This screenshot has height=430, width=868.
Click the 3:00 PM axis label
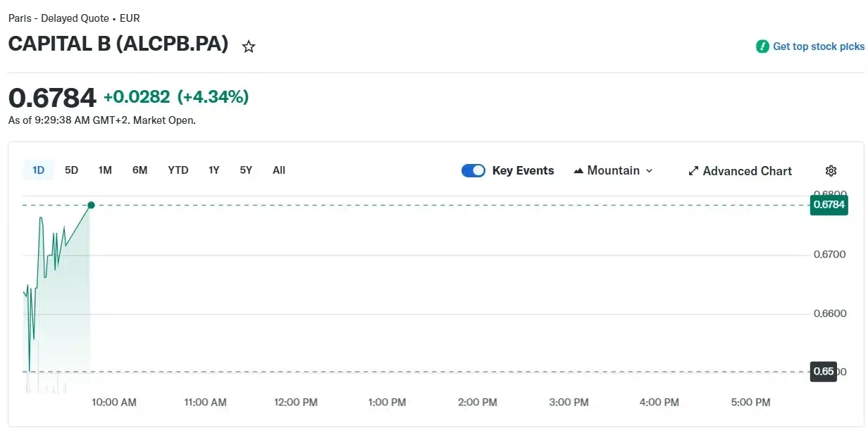click(569, 403)
